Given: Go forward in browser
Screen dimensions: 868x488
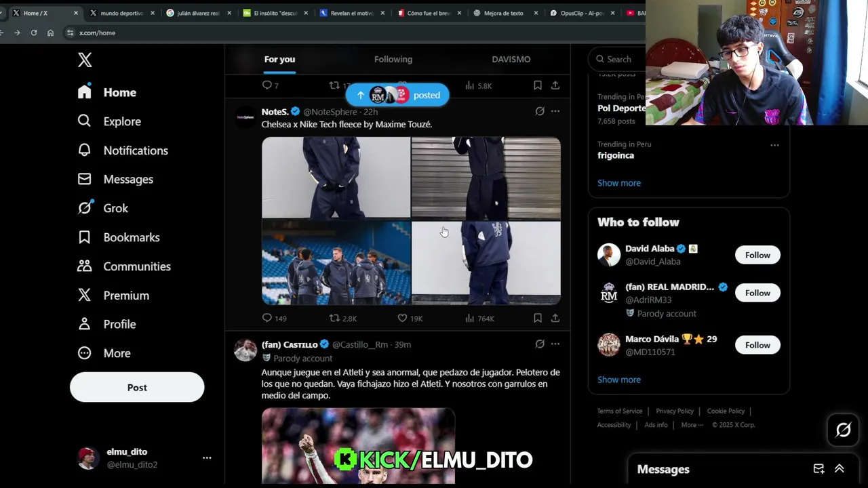Looking at the screenshot, I should coord(17,33).
